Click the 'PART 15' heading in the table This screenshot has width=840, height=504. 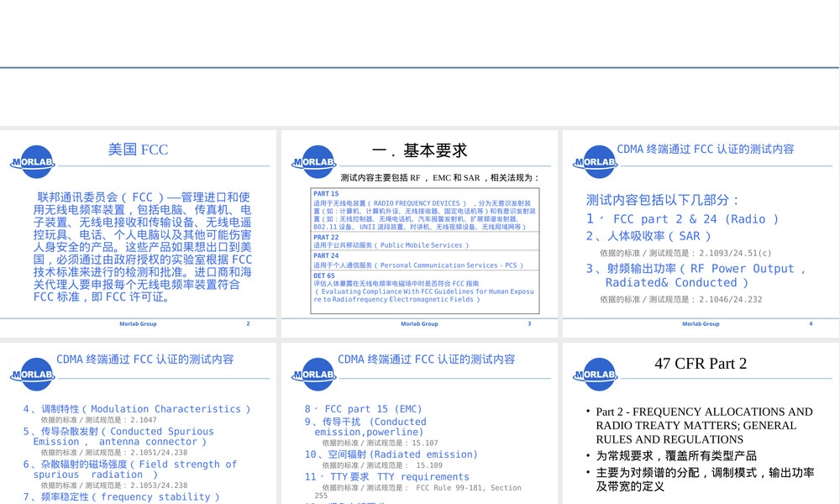click(x=326, y=194)
